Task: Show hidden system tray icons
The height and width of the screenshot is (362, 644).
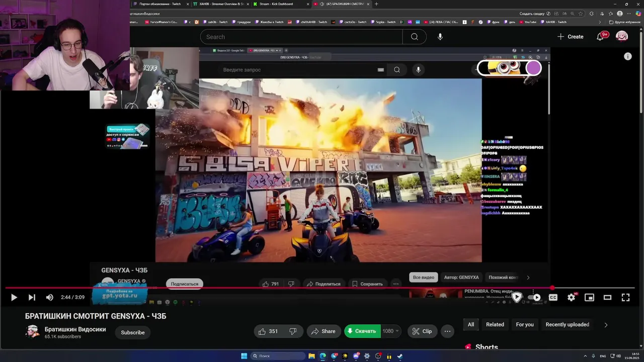Action: coord(585,356)
